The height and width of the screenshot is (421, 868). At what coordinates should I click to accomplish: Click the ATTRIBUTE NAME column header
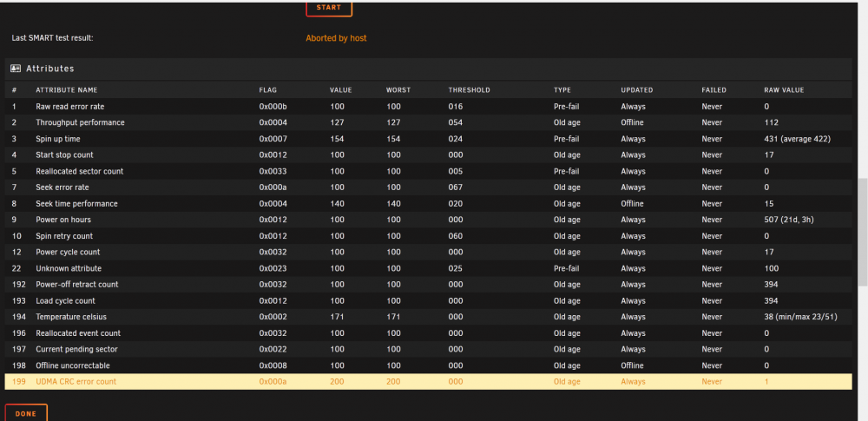(67, 89)
